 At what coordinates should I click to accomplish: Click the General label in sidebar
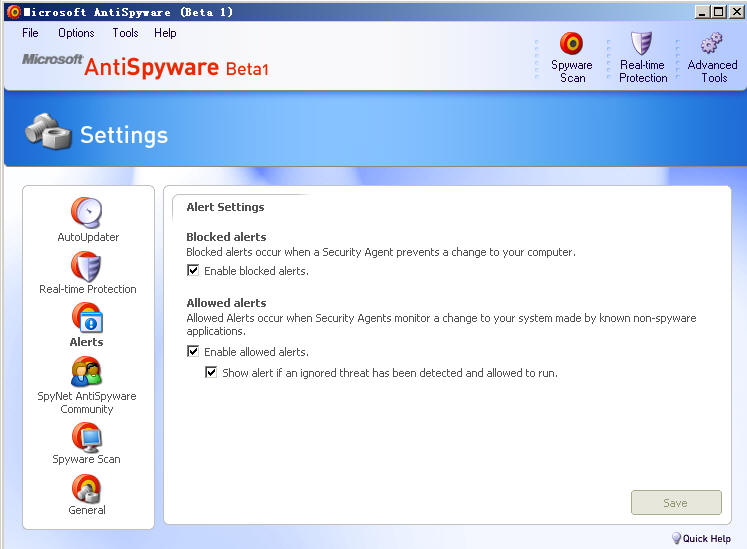pos(87,510)
